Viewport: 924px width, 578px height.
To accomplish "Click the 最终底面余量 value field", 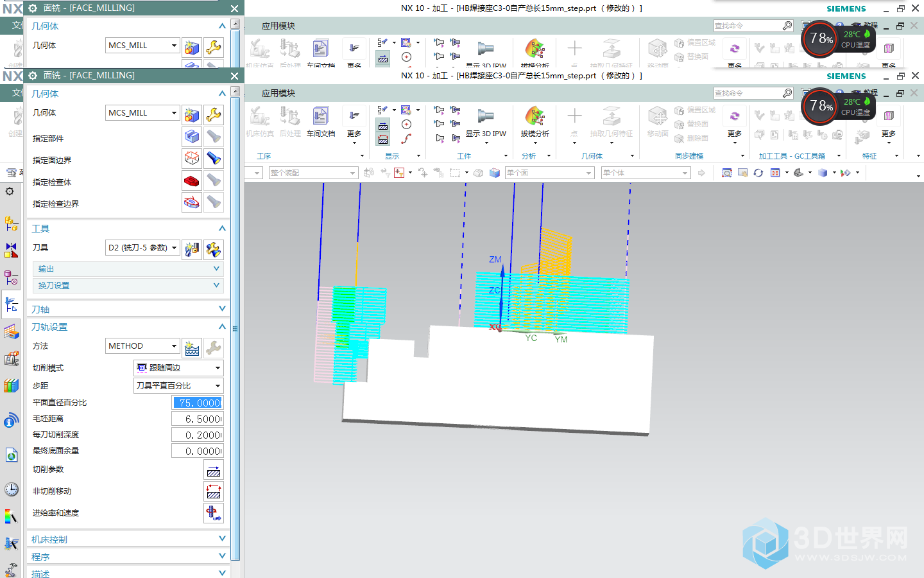I will coord(198,451).
